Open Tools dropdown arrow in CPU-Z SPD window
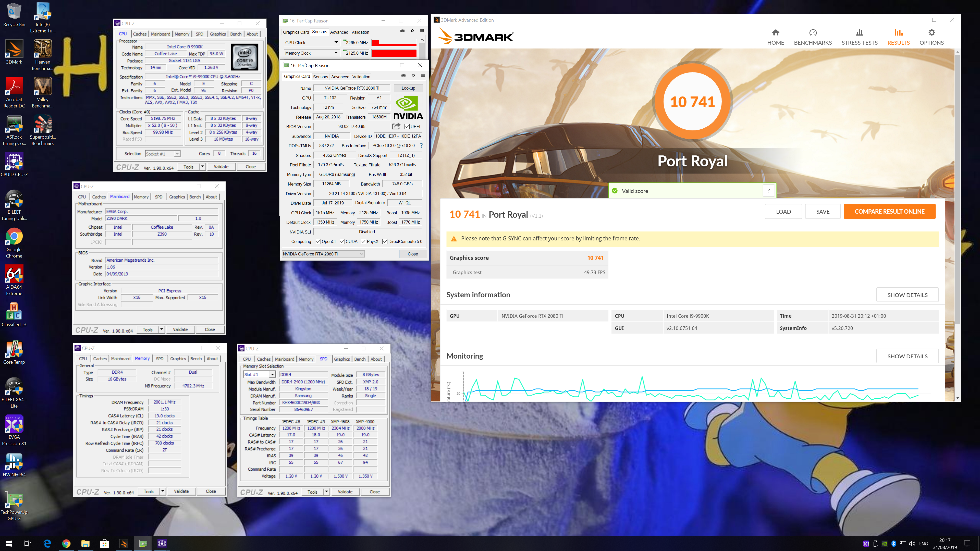980x551 pixels. click(326, 492)
